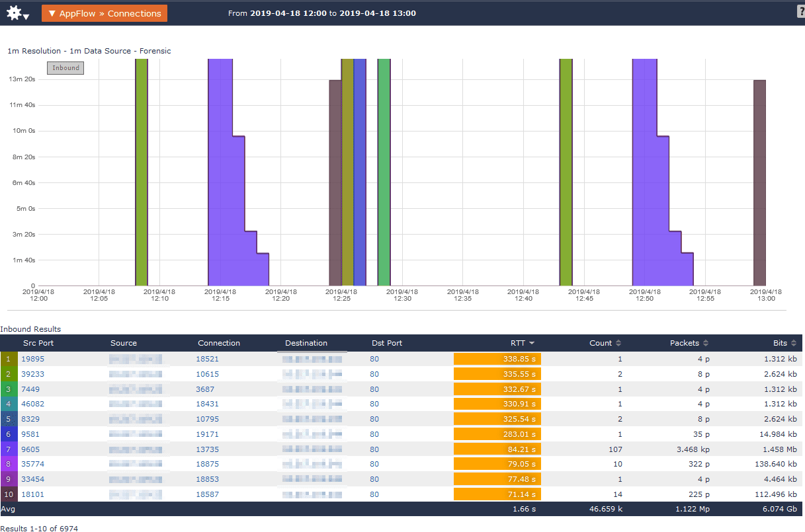Screen dimensions: 805x532
Task: Open the gear settings menu
Action: [17, 13]
